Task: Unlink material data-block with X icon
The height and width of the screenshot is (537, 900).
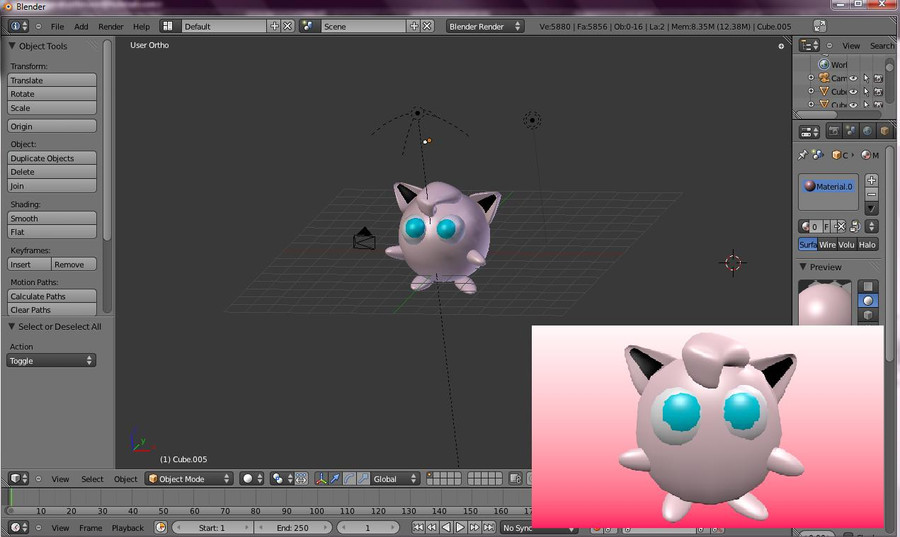Action: pos(841,227)
